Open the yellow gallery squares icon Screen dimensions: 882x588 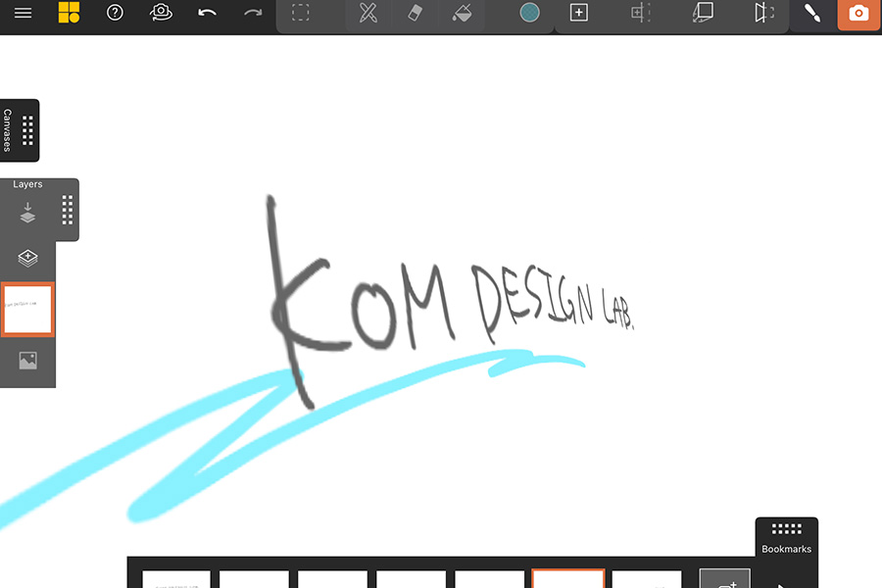[69, 14]
